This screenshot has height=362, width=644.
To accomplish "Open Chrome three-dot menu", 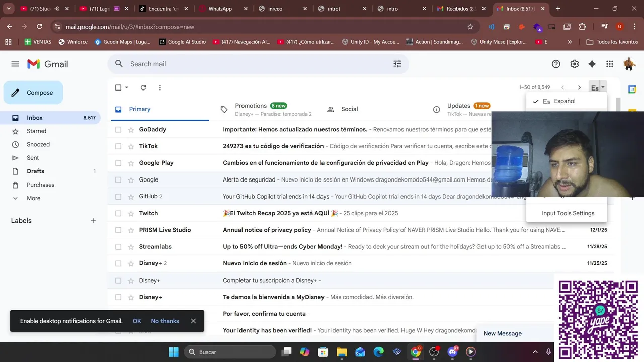I will (x=634, y=27).
